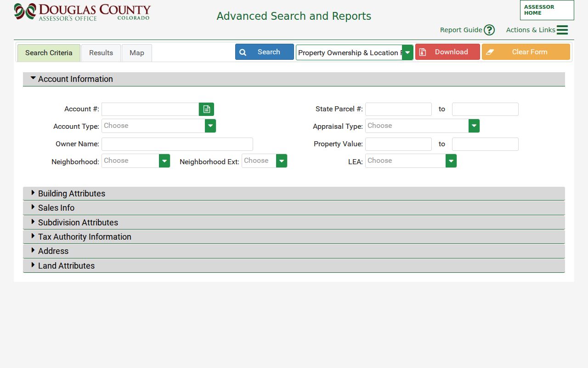
Task: Expand the Land Attributes section
Action: point(294,266)
